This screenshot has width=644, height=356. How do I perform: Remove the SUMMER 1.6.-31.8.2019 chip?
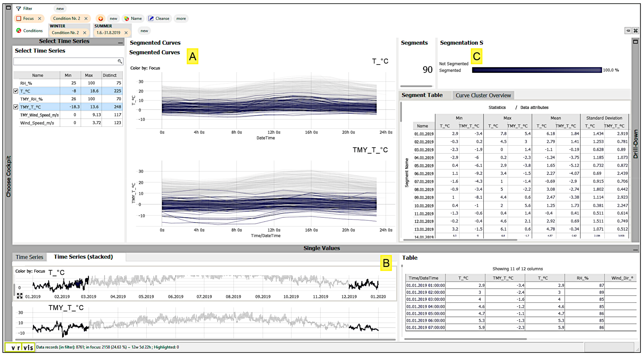pos(126,33)
